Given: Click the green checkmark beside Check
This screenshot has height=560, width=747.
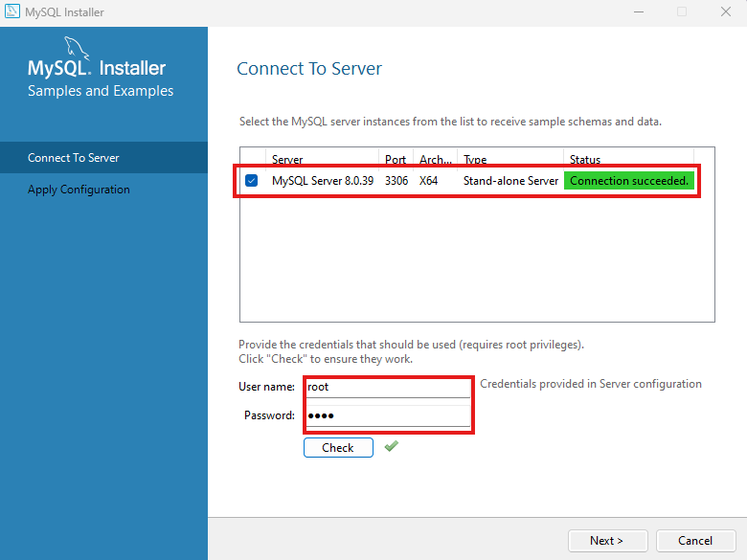Looking at the screenshot, I should [x=392, y=447].
